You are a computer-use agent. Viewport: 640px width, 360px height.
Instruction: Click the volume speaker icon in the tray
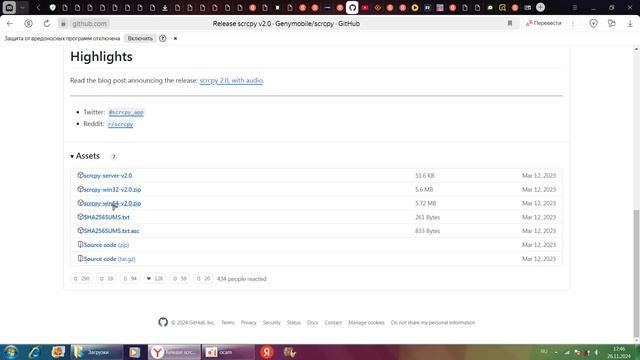597,352
